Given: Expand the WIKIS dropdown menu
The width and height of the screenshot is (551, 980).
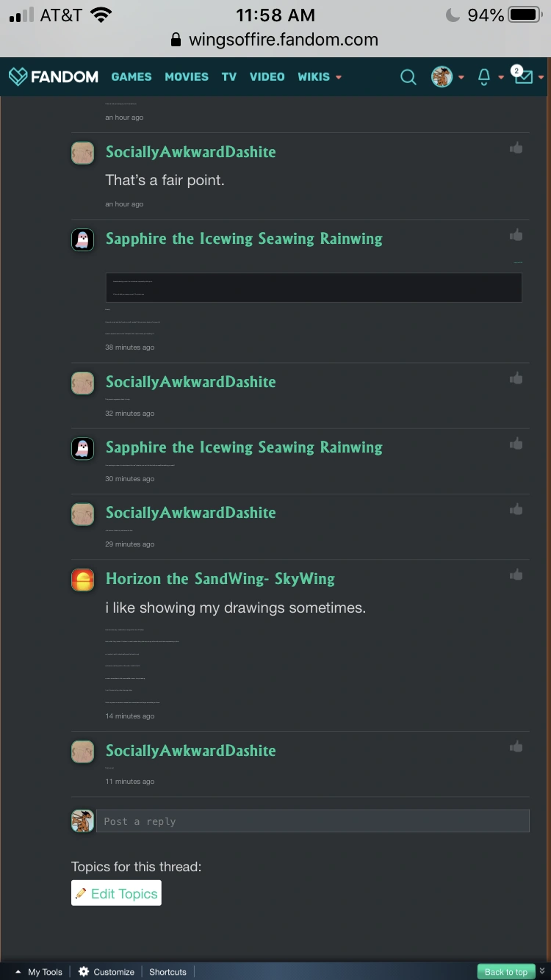Looking at the screenshot, I should tap(320, 76).
